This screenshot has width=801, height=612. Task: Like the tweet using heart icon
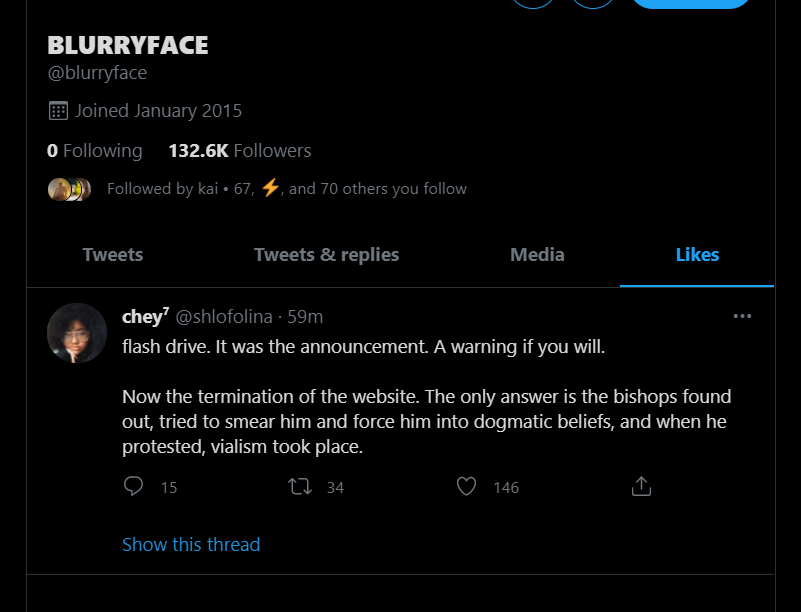(466, 486)
